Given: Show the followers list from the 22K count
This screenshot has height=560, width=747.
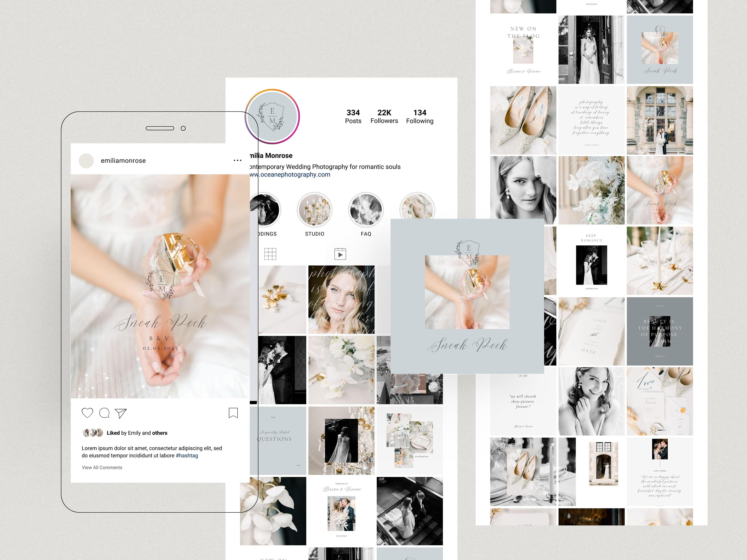Looking at the screenshot, I should [x=384, y=116].
